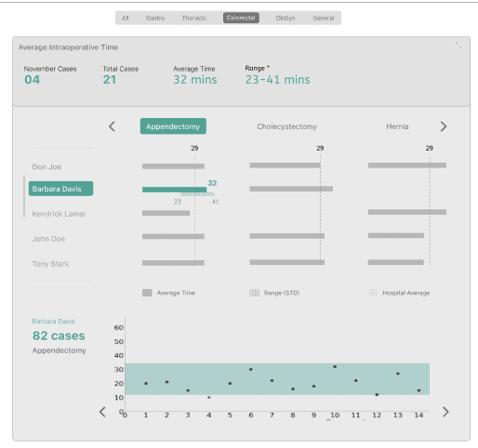Select the Appendectomy procedure button

tap(173, 126)
